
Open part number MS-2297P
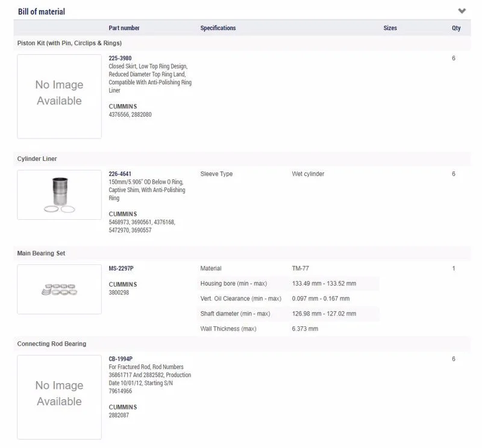point(121,268)
